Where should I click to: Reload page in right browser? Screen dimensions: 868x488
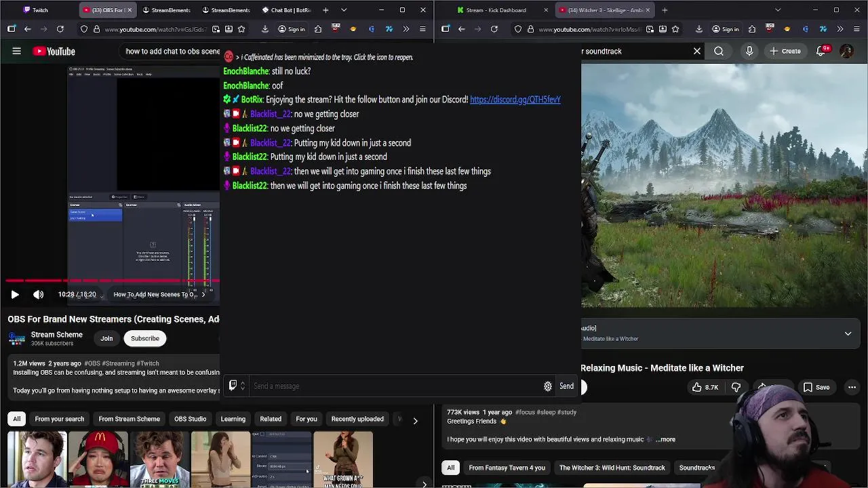point(494,29)
